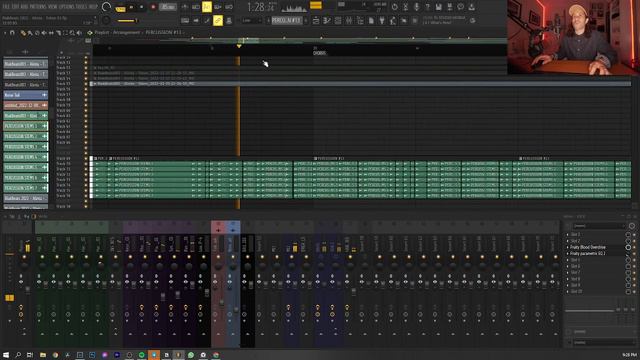Open File Explorer from the taskbar
This screenshot has height=360, width=640.
pos(42,355)
